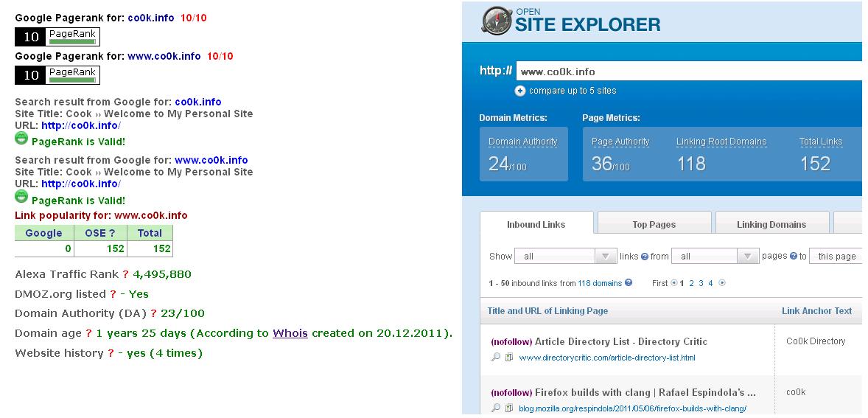Image resolution: width=868 pixels, height=418 pixels.
Task: Click the 'Google' link popularity column header
Action: pos(44,233)
